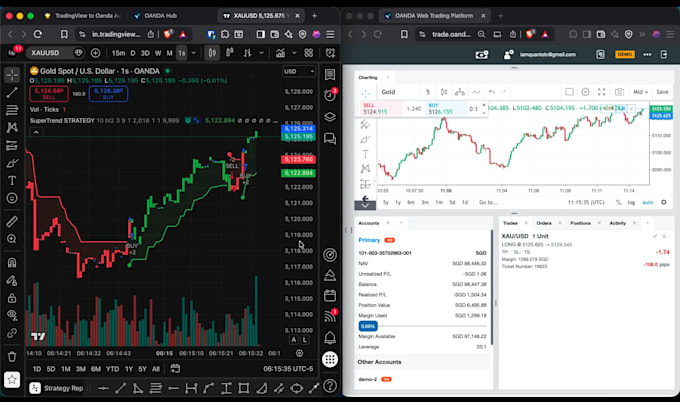Click the margin used progress bar
The width and height of the screenshot is (680, 402).
pos(422,326)
